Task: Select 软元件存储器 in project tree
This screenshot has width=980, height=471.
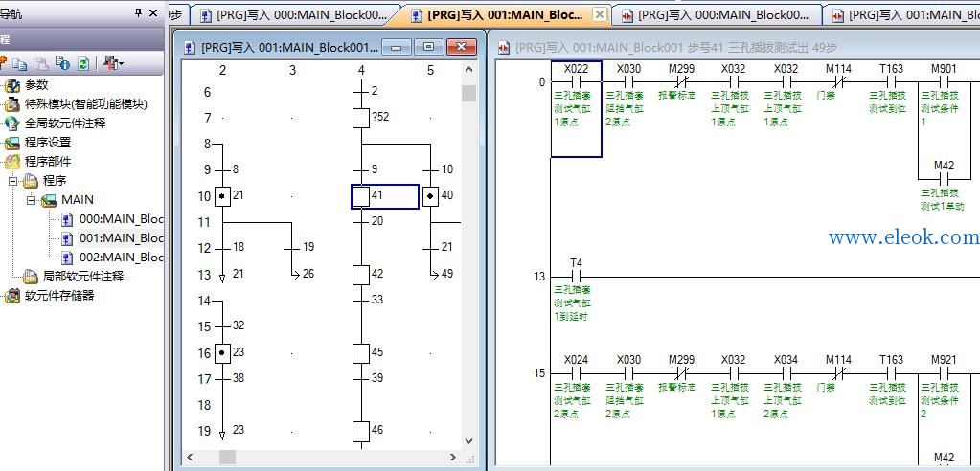Action: (x=59, y=296)
